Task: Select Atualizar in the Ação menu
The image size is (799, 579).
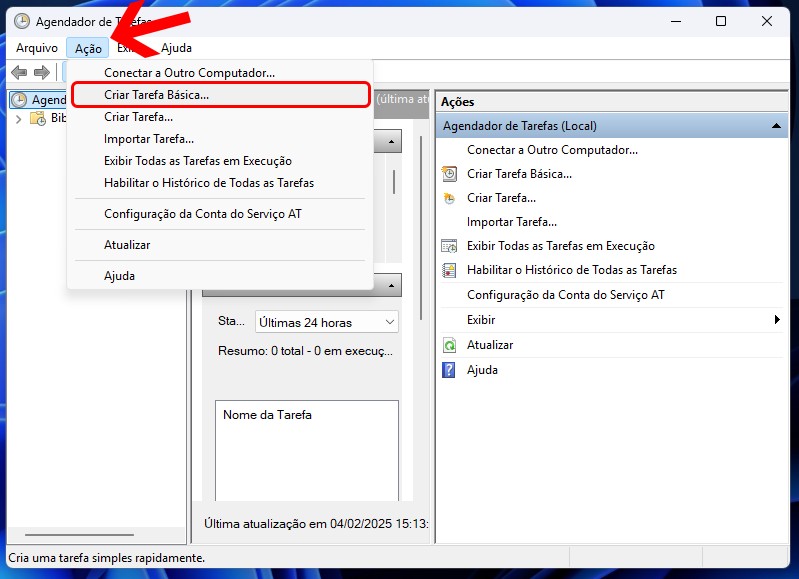Action: tap(220, 245)
